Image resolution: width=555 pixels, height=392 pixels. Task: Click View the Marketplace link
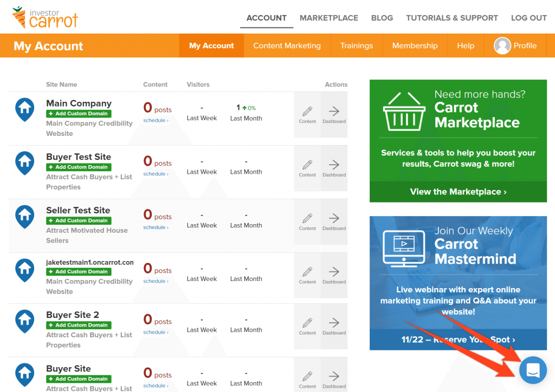click(x=458, y=192)
